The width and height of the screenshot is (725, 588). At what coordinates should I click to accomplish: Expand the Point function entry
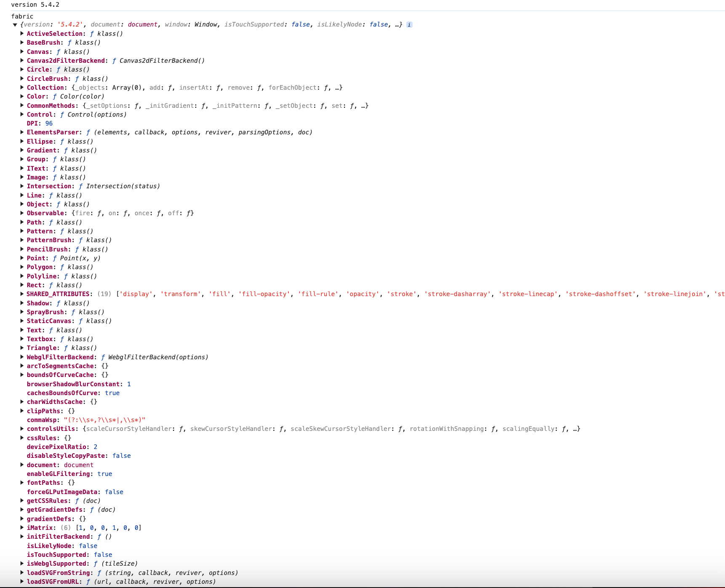click(22, 258)
